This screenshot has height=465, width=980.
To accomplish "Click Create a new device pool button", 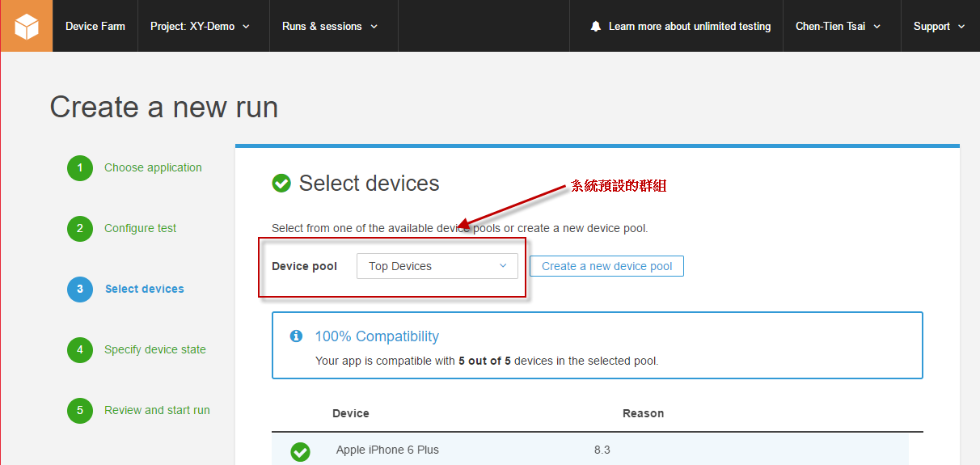I will pyautogui.click(x=606, y=266).
